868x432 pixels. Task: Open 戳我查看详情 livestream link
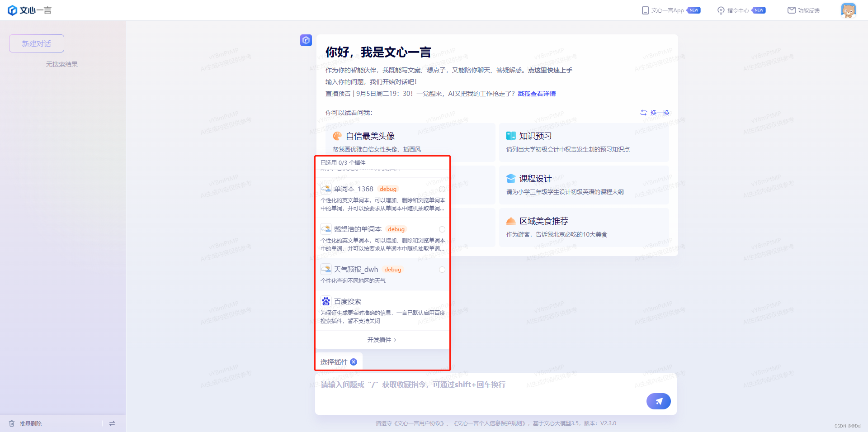[x=537, y=94]
